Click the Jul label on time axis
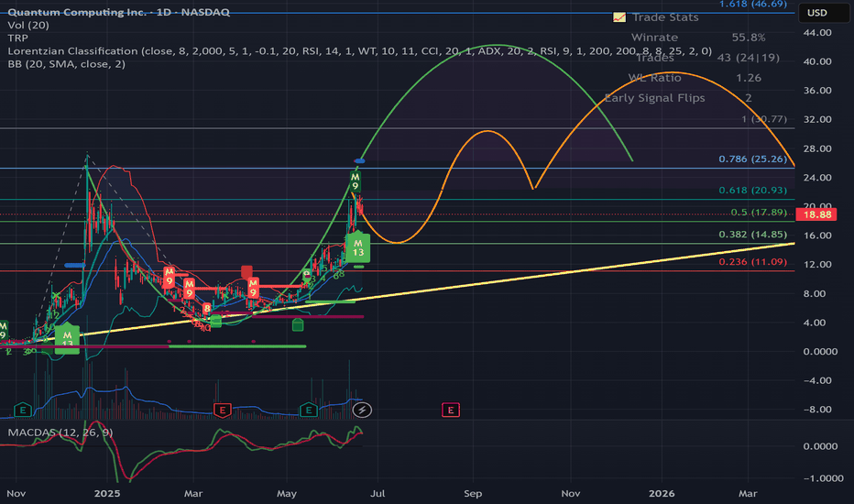This screenshot has height=504, width=854. pyautogui.click(x=378, y=494)
